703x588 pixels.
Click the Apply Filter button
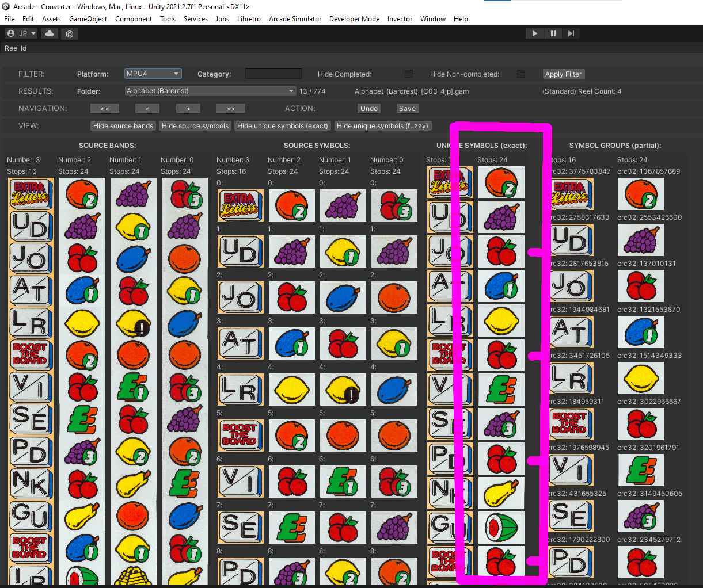coord(563,74)
